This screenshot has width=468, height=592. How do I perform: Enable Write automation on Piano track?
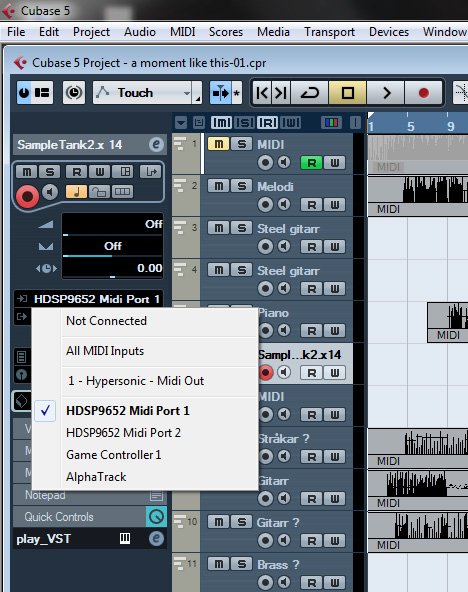click(334, 331)
